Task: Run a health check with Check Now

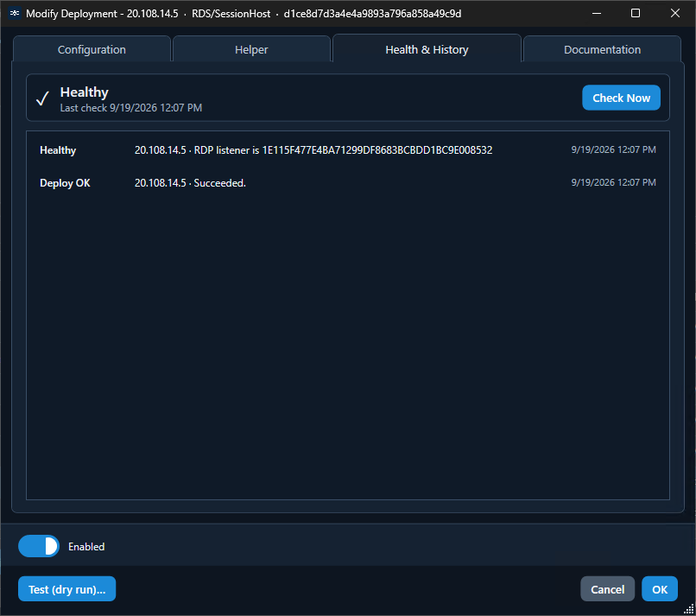Action: pyautogui.click(x=621, y=98)
